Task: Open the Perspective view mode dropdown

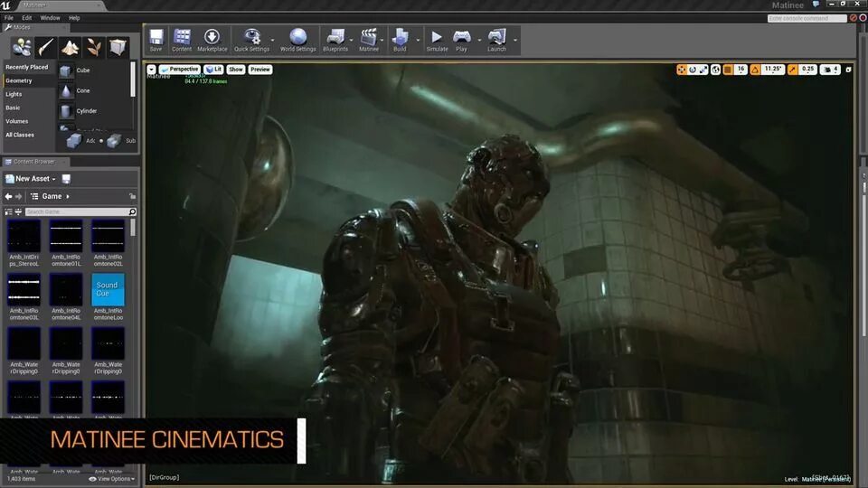Action: tap(179, 70)
